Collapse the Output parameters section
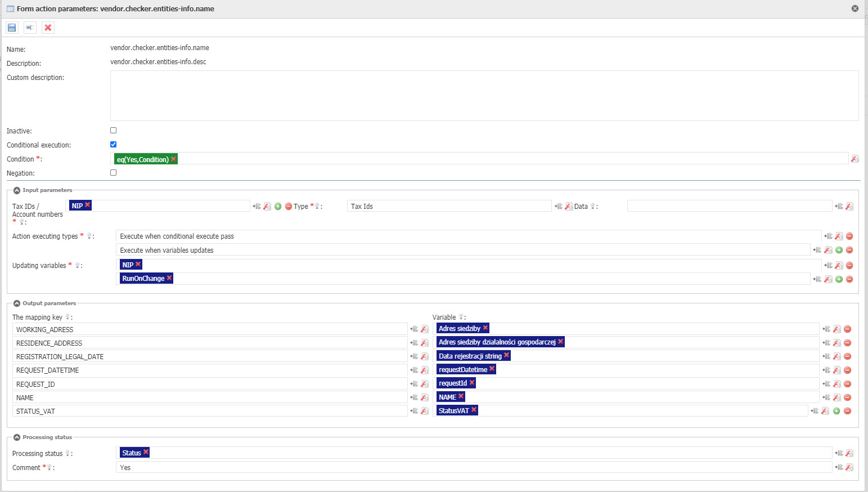The image size is (868, 492). tap(17, 303)
